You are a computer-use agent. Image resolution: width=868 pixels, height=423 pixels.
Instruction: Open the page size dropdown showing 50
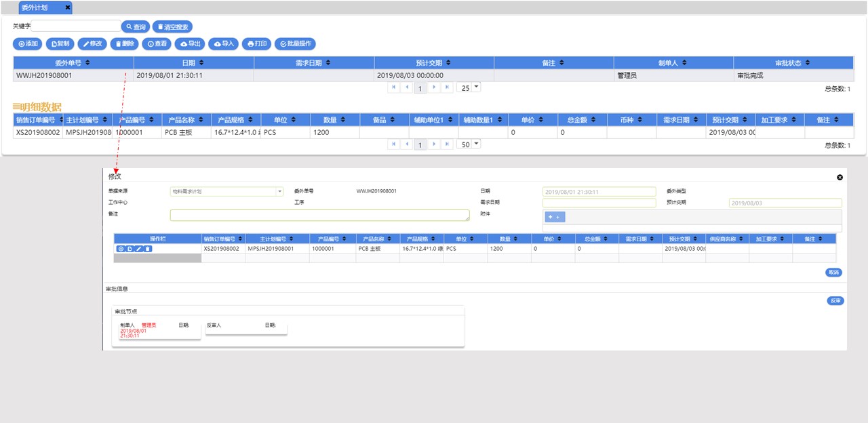tap(469, 144)
